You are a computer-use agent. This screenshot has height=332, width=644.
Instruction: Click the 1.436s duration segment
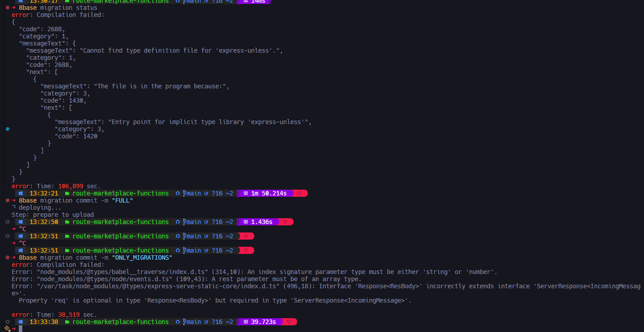(x=261, y=222)
